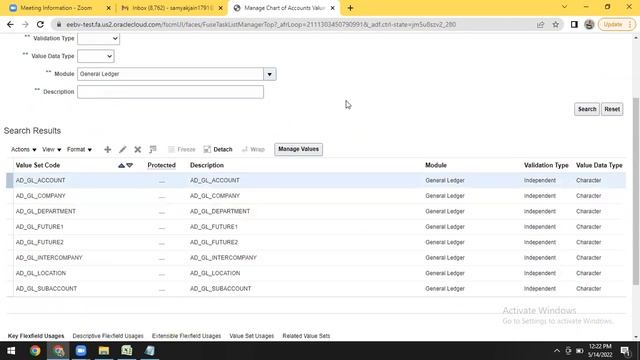
Task: Open the browser side panel icon
Action: (x=574, y=24)
